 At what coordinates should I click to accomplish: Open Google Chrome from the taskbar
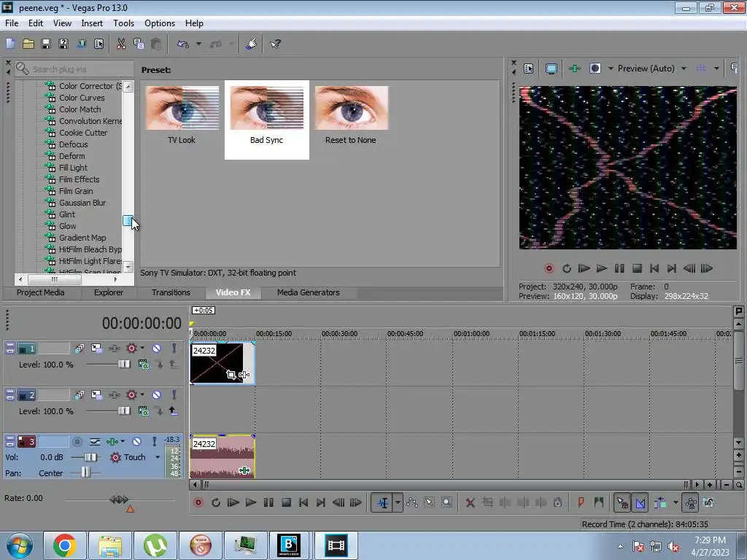[x=65, y=545]
